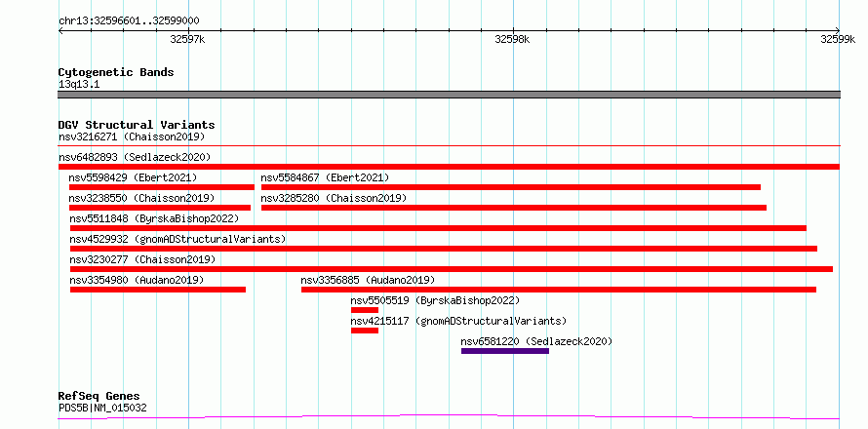This screenshot has height=429, width=868.
Task: Select the gray 13q13.1 cytogenetic band bar
Action: pos(449,95)
